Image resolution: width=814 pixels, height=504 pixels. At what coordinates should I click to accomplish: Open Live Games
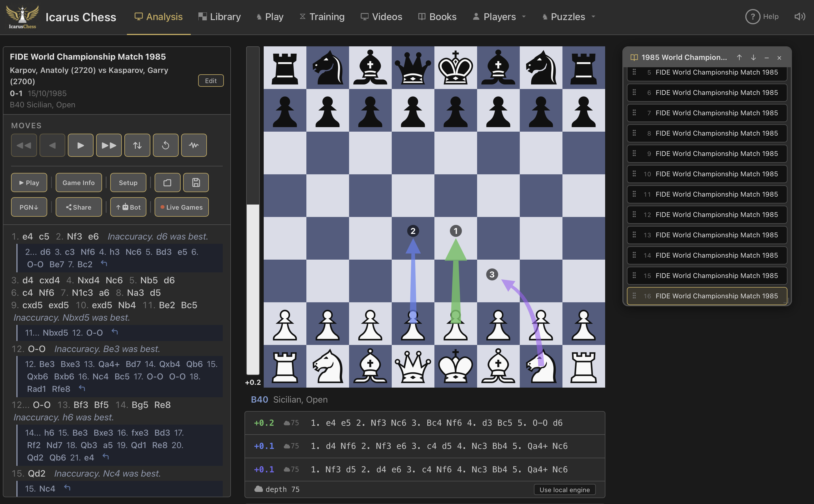(x=182, y=207)
